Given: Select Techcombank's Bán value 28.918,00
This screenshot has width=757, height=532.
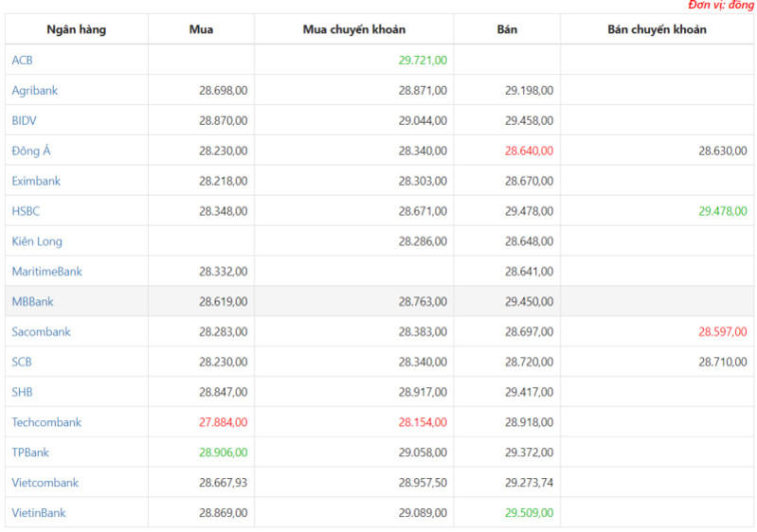Looking at the screenshot, I should (529, 422).
